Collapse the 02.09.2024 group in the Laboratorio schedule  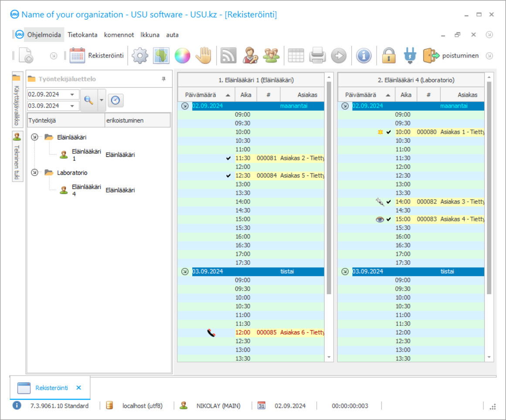tap(345, 106)
